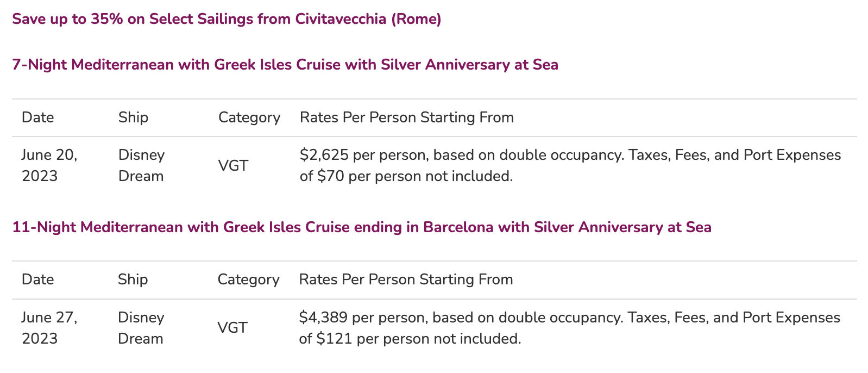Select the Date header in 11-Night table

[x=38, y=279]
